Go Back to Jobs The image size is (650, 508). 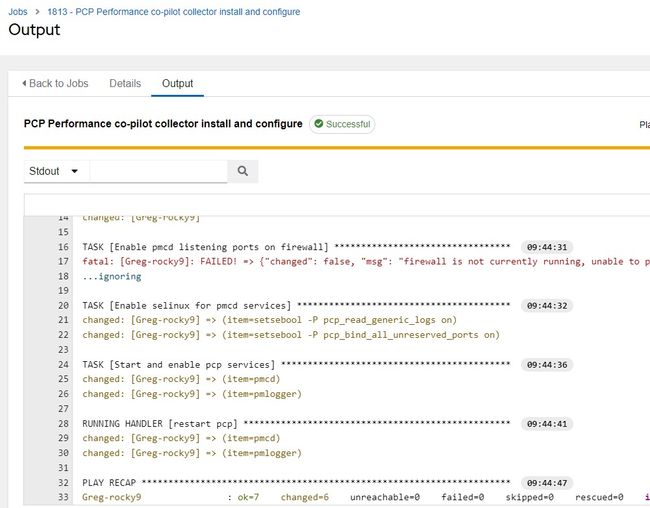point(55,83)
